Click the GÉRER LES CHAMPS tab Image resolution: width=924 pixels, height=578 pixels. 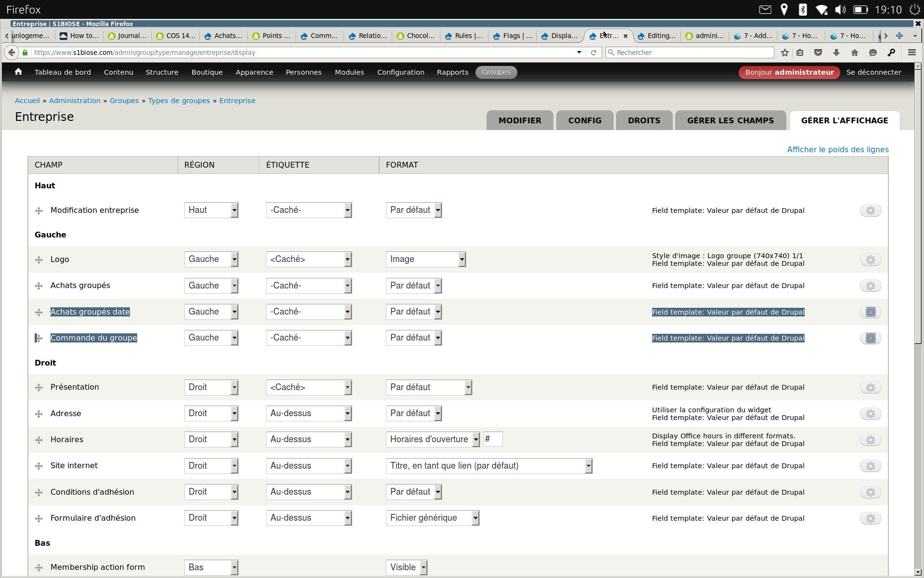coord(730,120)
